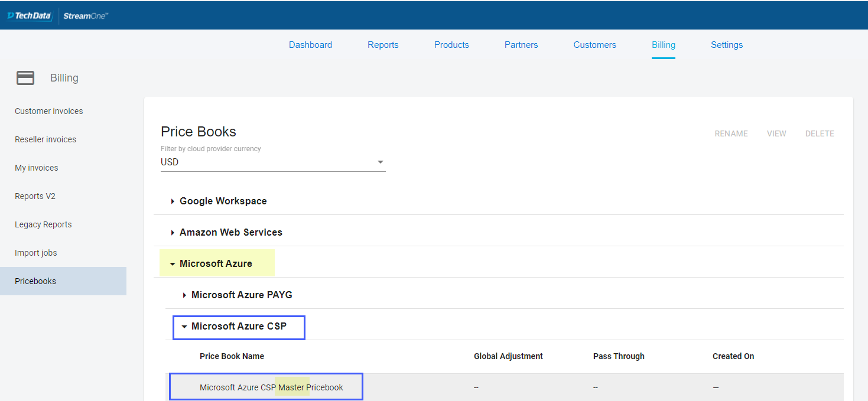Open Reports V2 in sidebar
The height and width of the screenshot is (401, 868).
(x=35, y=196)
